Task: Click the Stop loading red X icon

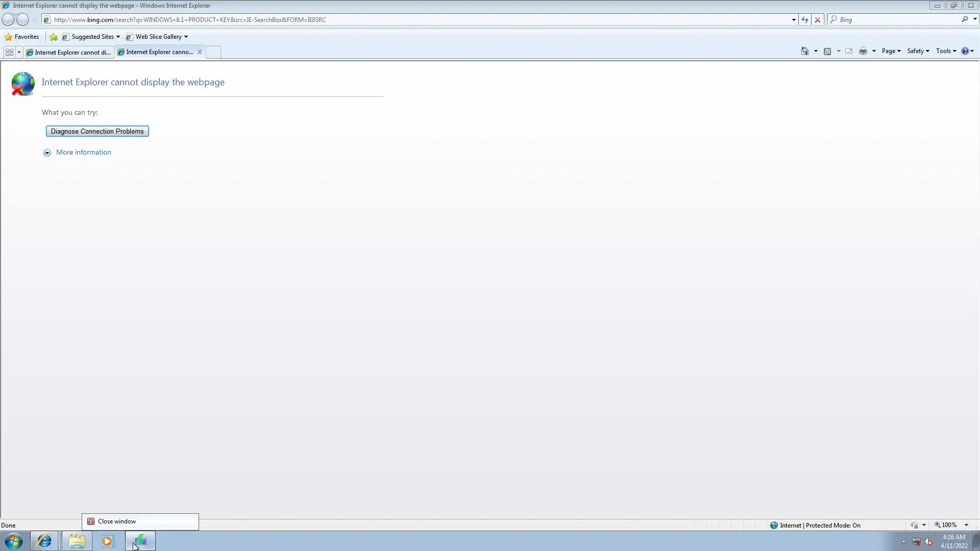Action: coord(818,19)
